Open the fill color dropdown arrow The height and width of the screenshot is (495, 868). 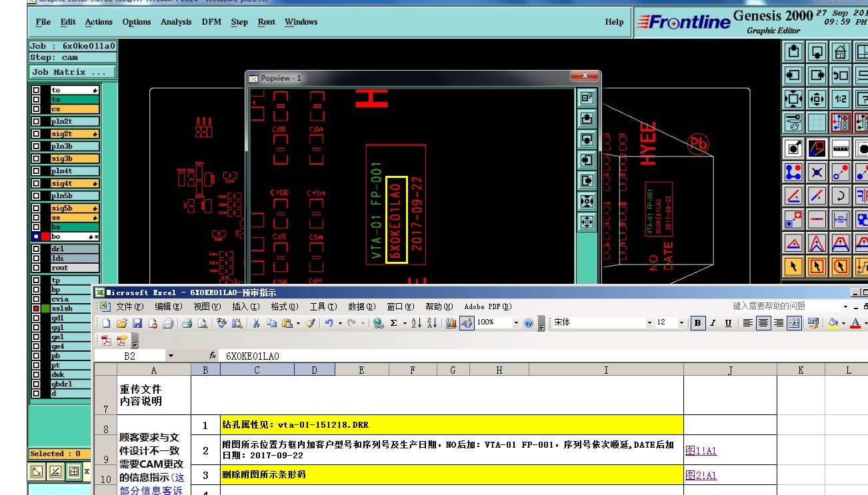click(x=843, y=323)
